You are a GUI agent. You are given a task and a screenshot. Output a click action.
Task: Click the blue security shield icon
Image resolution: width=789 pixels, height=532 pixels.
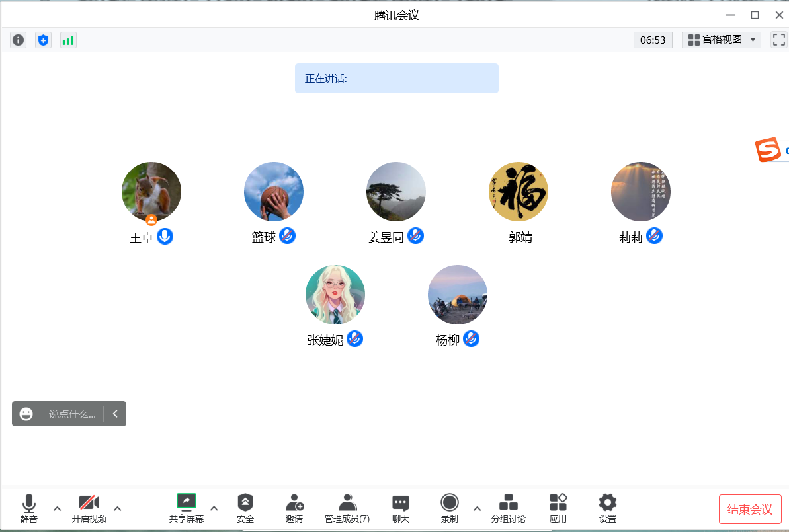[44, 40]
